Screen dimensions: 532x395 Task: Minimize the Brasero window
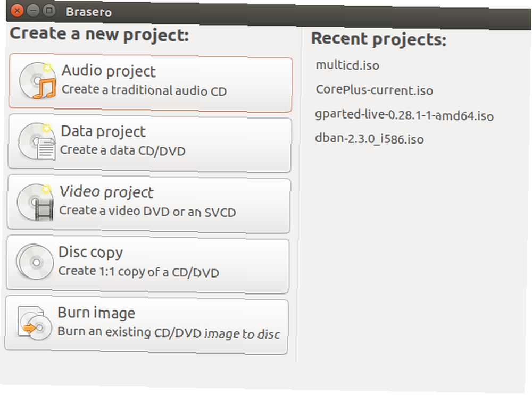pos(33,11)
